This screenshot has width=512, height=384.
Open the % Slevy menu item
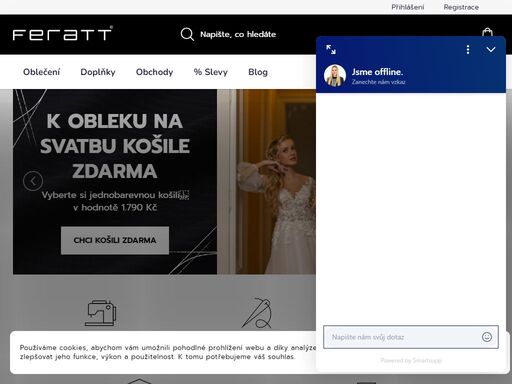pyautogui.click(x=211, y=72)
